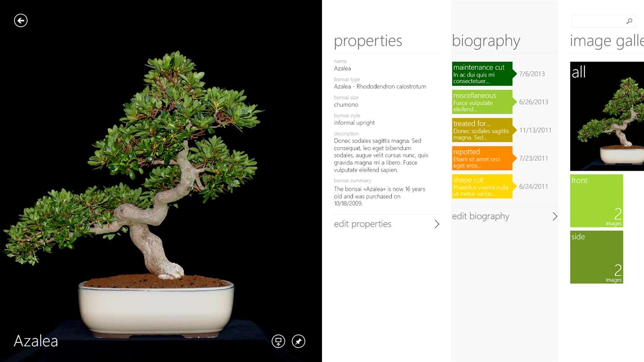
Task: Go back using the circled arrow
Action: tap(21, 21)
